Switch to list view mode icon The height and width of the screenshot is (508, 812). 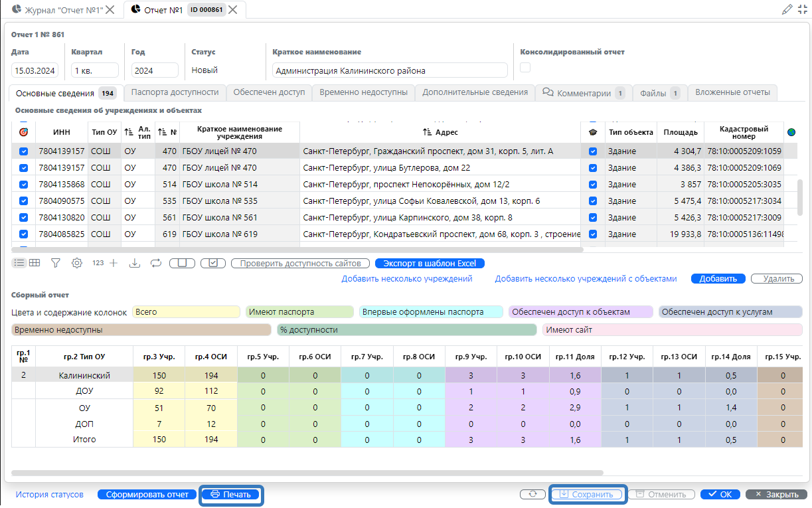click(19, 263)
